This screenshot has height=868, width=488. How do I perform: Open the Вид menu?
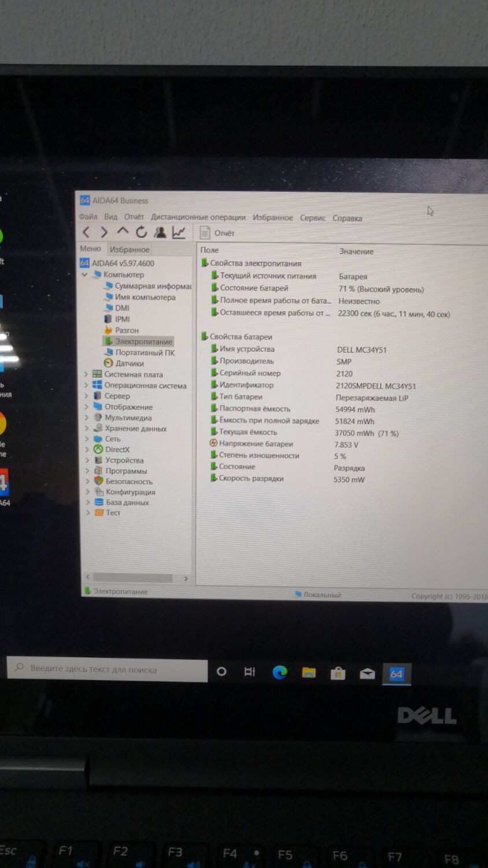110,216
